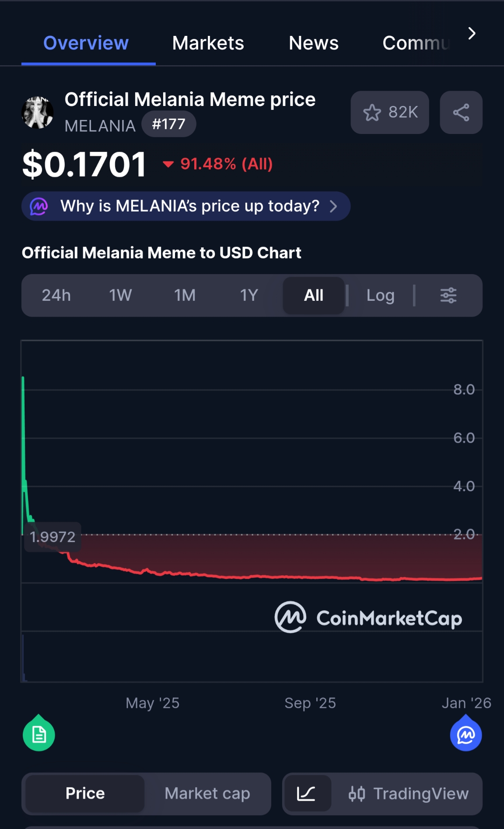
Task: Select the 24h time range
Action: (x=56, y=296)
